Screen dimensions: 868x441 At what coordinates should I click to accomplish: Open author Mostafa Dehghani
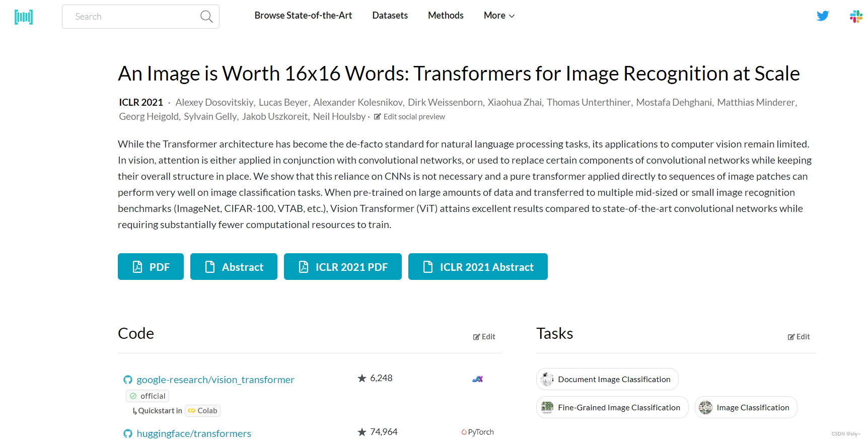[674, 102]
